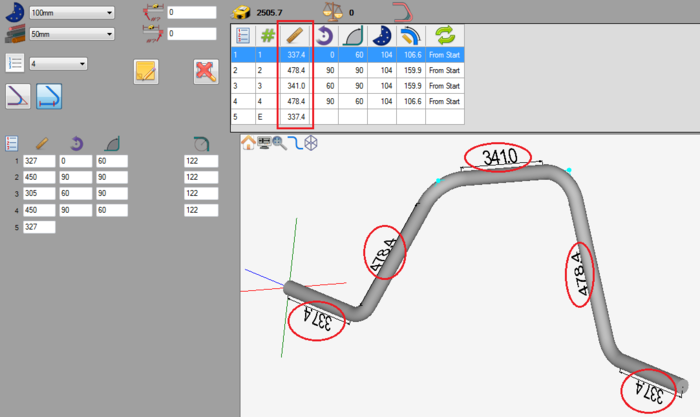Select the purple angled bend mode icon
The height and width of the screenshot is (417, 700).
tap(18, 96)
